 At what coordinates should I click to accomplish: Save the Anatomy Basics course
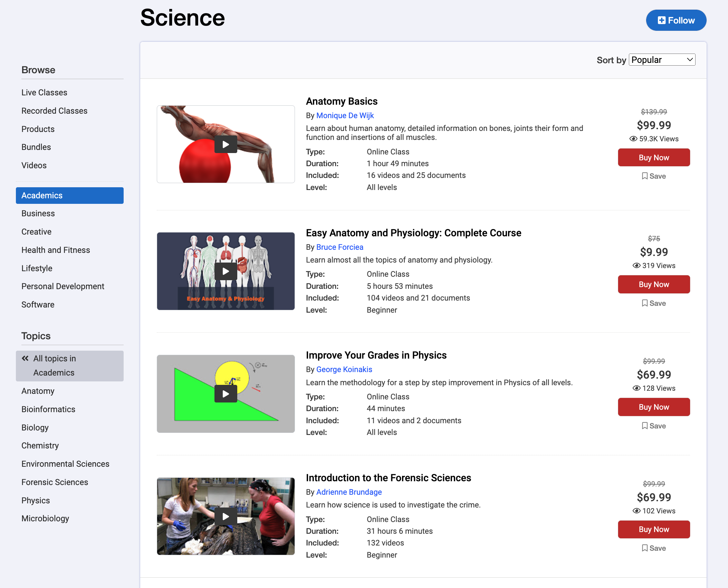pyautogui.click(x=654, y=176)
